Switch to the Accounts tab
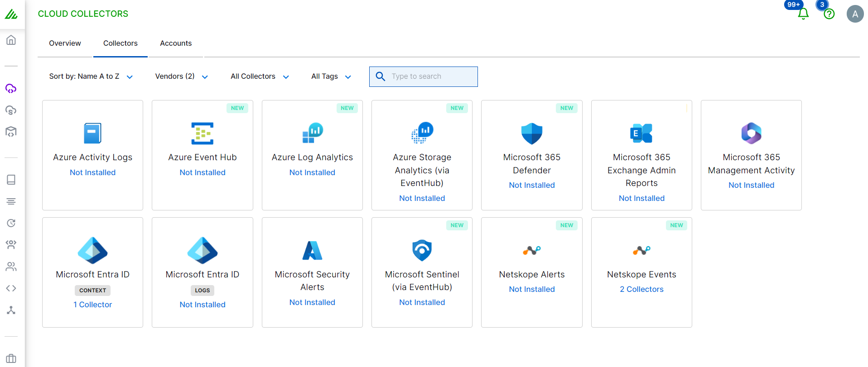 (176, 43)
